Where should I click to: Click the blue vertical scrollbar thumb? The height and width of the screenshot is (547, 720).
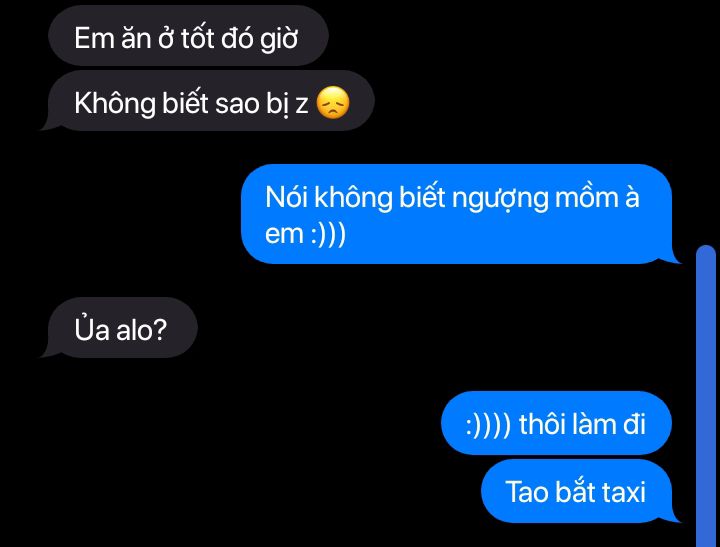(706, 396)
